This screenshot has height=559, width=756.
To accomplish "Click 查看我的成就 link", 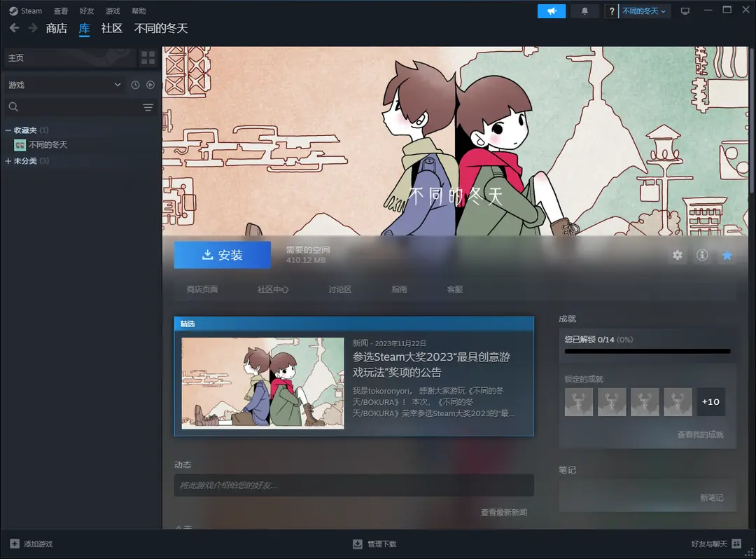I will [700, 434].
